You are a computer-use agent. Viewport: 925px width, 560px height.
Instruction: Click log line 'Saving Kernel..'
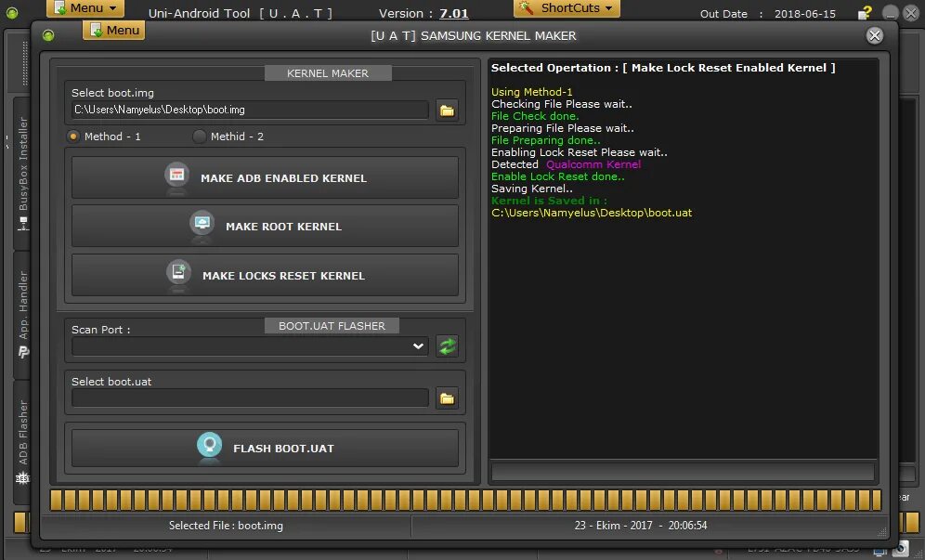(532, 189)
